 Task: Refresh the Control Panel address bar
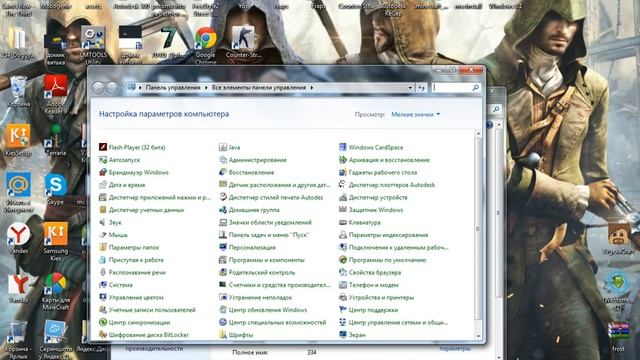(421, 88)
